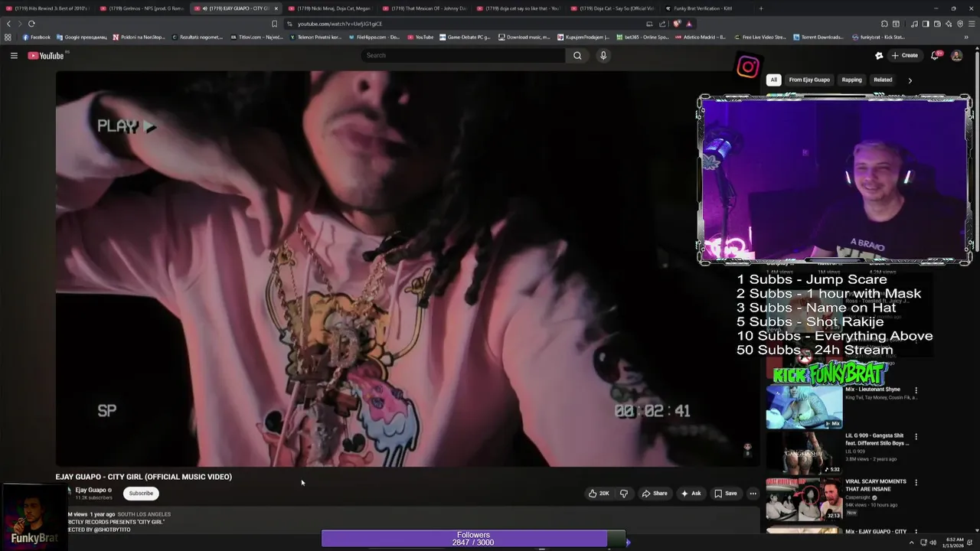
Task: Expand the system tray hidden icons arrow
Action: [x=913, y=542]
